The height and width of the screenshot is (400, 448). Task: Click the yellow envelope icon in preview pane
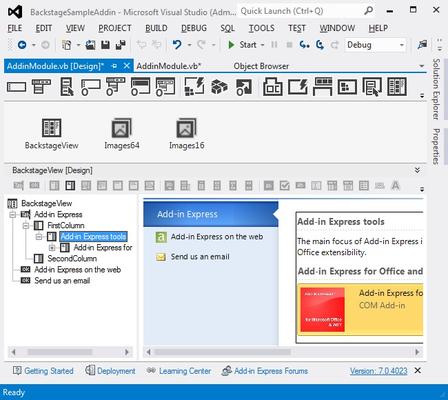coord(161,257)
